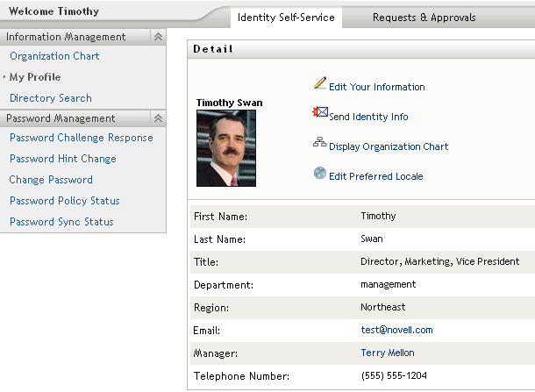
Task: Open manager Terry Mellon's profile
Action: click(x=388, y=353)
